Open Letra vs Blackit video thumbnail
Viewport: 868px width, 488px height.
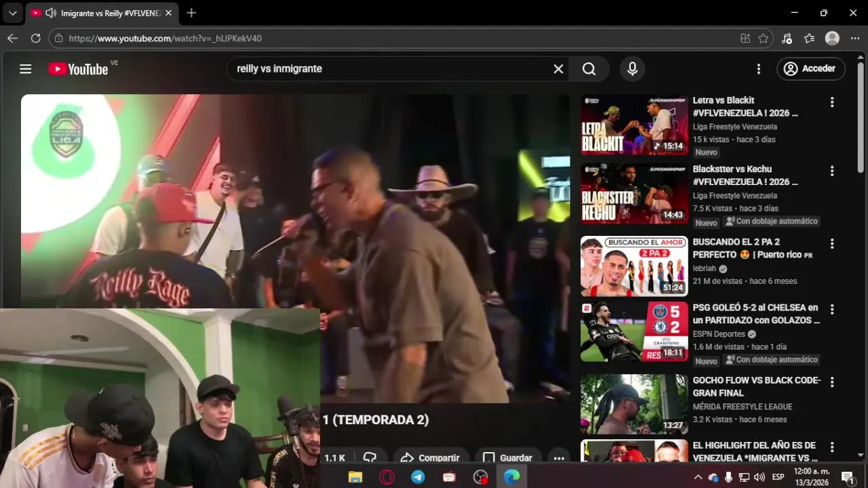point(634,125)
